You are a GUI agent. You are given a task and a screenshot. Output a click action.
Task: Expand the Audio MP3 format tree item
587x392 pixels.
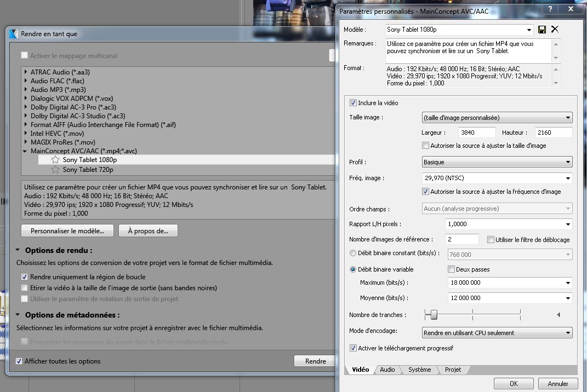coord(26,90)
